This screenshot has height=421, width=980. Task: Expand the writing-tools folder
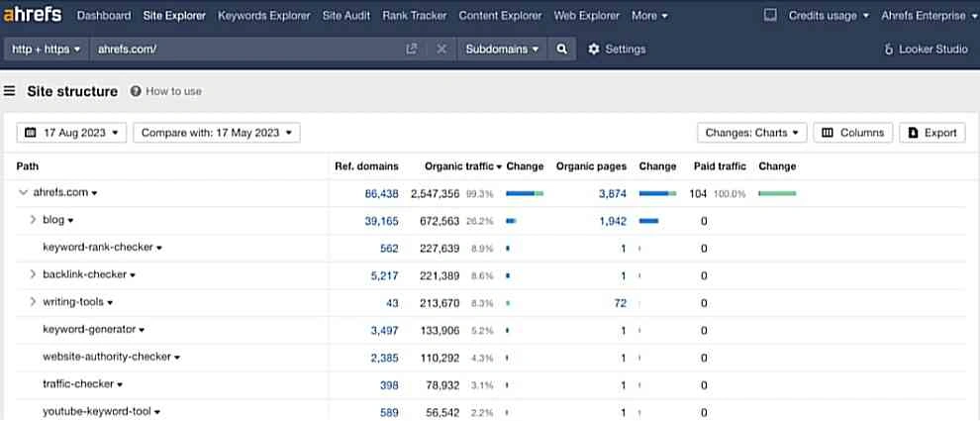33,302
